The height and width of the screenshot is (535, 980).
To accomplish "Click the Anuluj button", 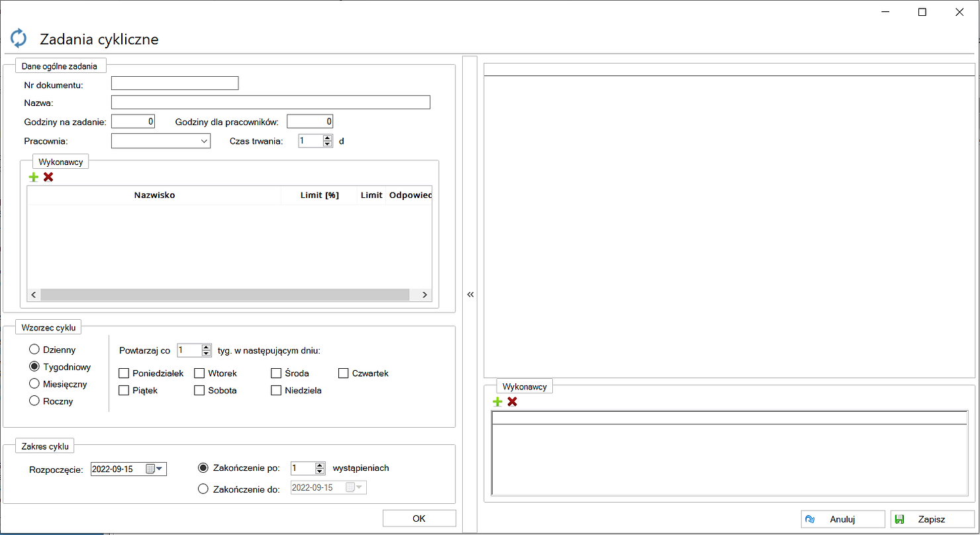I will click(x=842, y=519).
